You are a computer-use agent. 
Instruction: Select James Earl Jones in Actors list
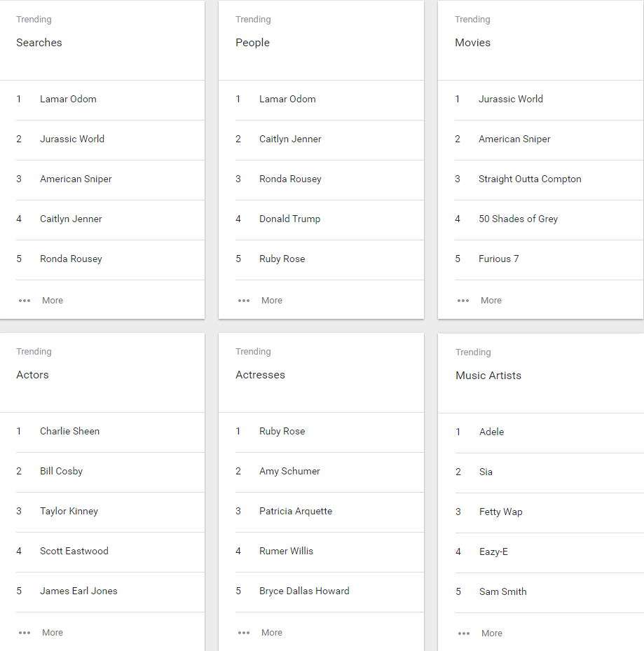(x=78, y=591)
